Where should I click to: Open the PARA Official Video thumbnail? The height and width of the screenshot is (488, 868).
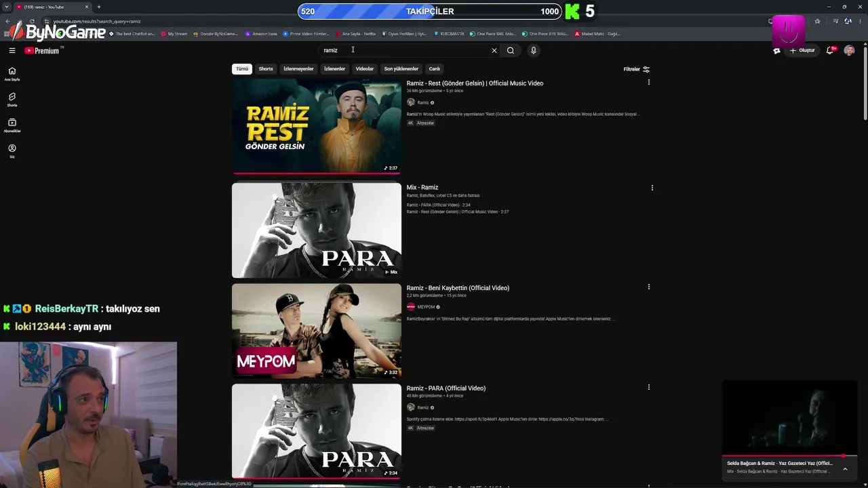click(x=317, y=432)
